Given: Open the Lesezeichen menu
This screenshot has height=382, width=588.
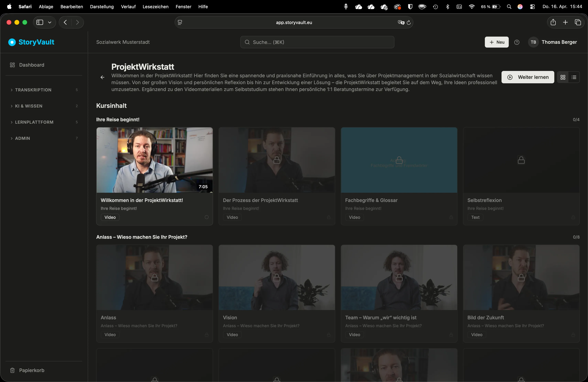Looking at the screenshot, I should tap(155, 7).
